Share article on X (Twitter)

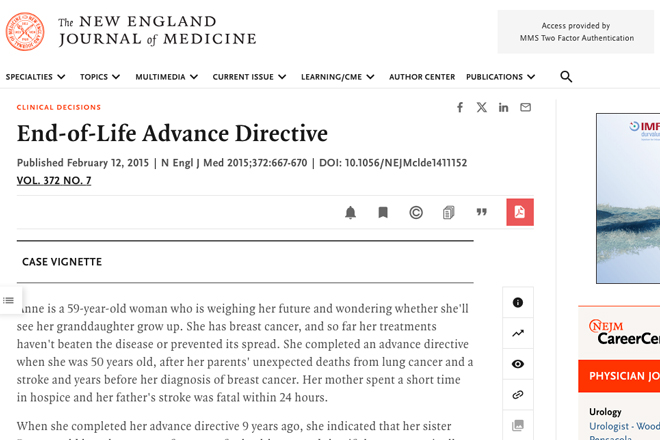pos(482,107)
